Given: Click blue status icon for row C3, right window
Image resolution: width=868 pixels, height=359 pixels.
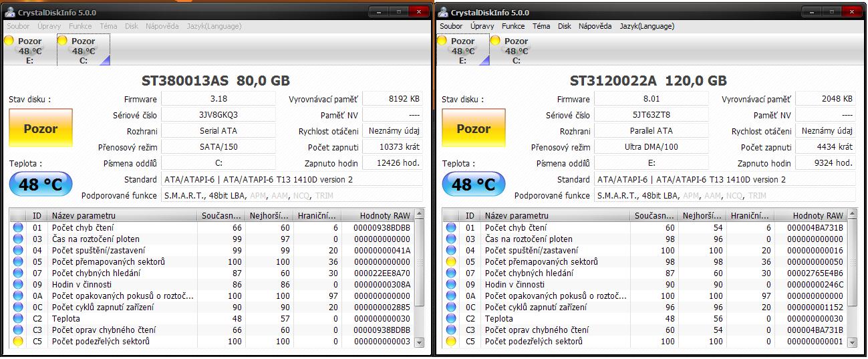Looking at the screenshot, I should tap(451, 330).
